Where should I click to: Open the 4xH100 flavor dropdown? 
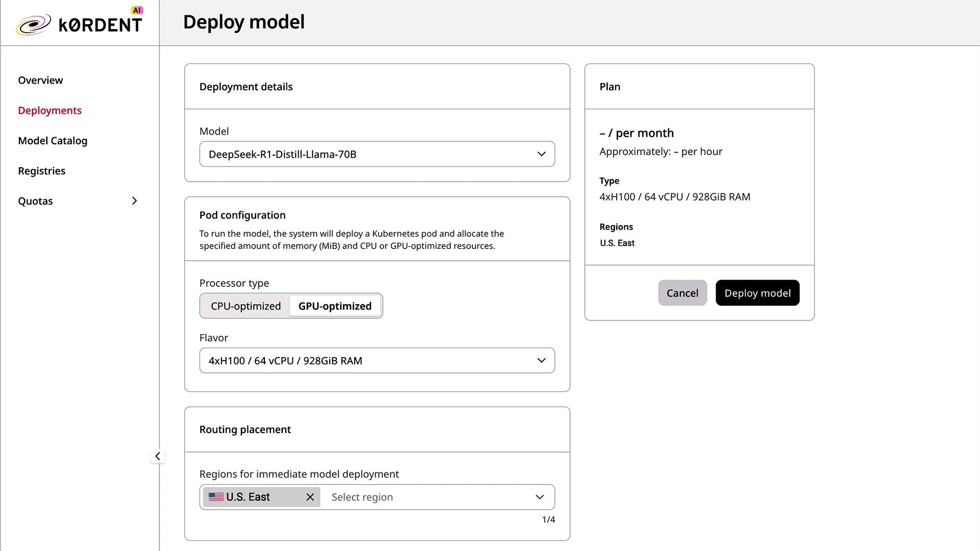[x=367, y=361]
